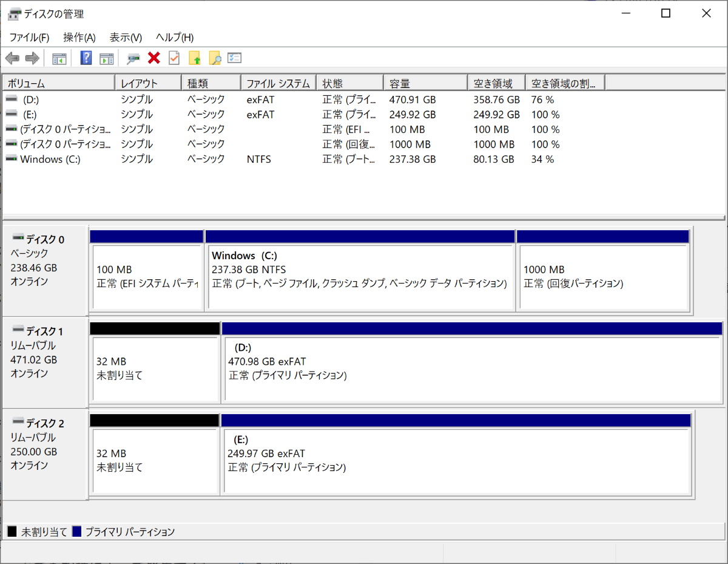Click the 32 MB 未割り当て region on ディスク 1
728x564 pixels.
[x=155, y=364]
